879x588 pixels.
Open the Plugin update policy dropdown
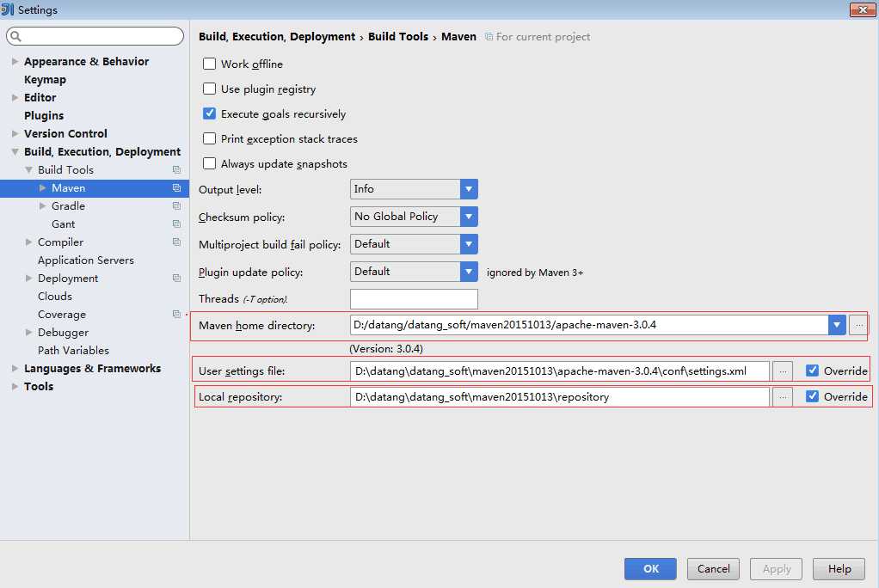469,272
